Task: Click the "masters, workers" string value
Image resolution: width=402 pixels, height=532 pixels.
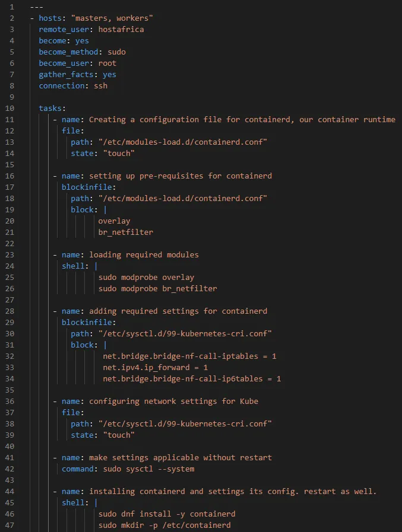Action: pyautogui.click(x=112, y=18)
